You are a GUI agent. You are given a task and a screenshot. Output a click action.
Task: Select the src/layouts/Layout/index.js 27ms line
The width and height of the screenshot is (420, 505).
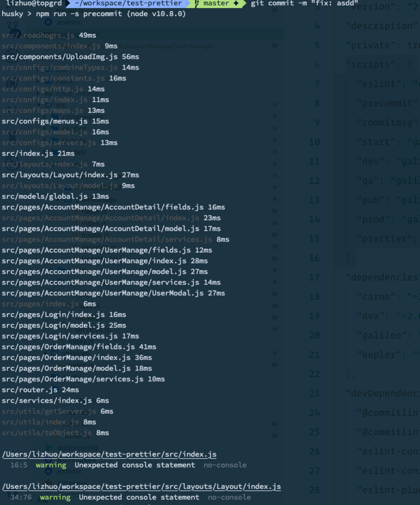tap(70, 175)
